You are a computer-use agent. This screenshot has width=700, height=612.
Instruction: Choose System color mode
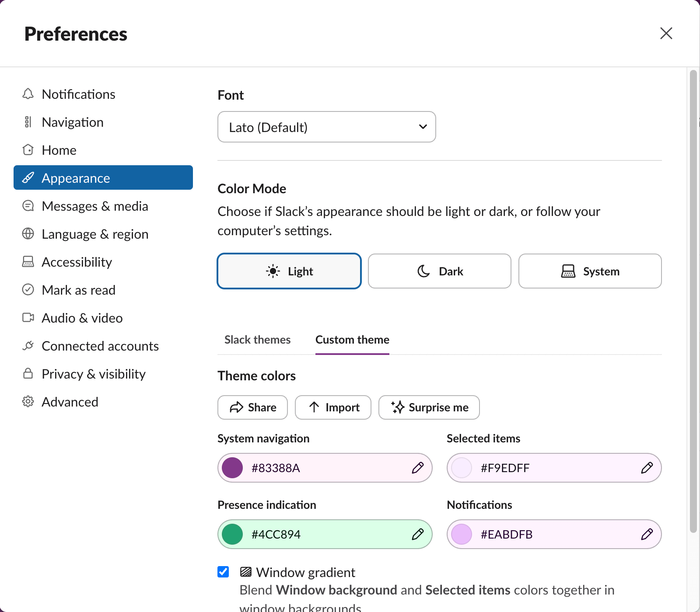point(590,271)
